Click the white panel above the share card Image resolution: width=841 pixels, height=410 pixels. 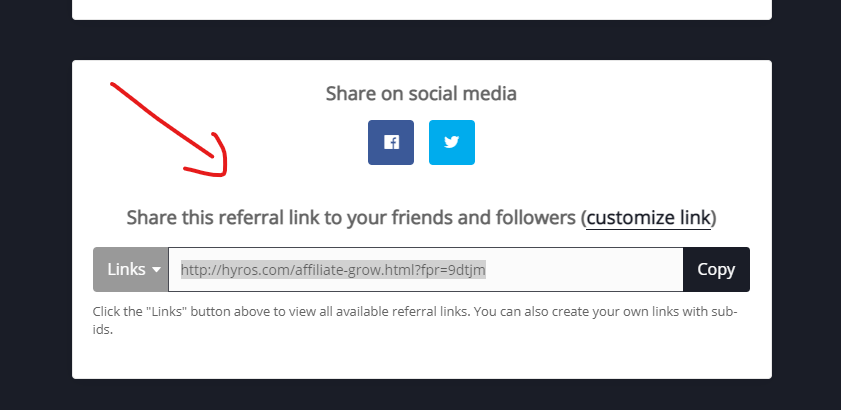click(422, 10)
